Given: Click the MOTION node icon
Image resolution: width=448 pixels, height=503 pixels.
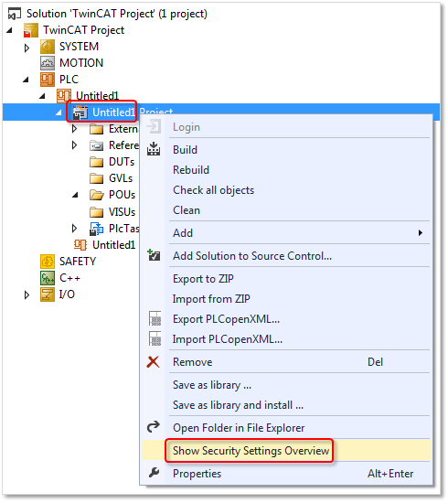Looking at the screenshot, I should [48, 63].
